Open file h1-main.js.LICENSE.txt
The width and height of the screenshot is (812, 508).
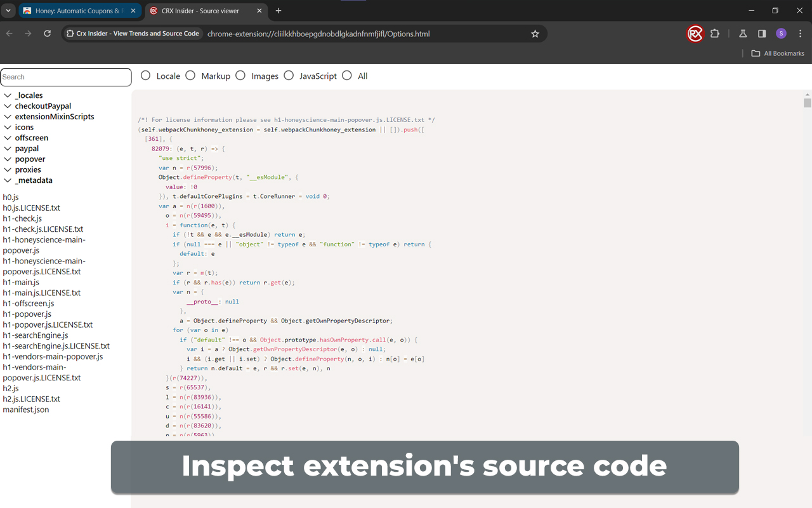(x=42, y=293)
